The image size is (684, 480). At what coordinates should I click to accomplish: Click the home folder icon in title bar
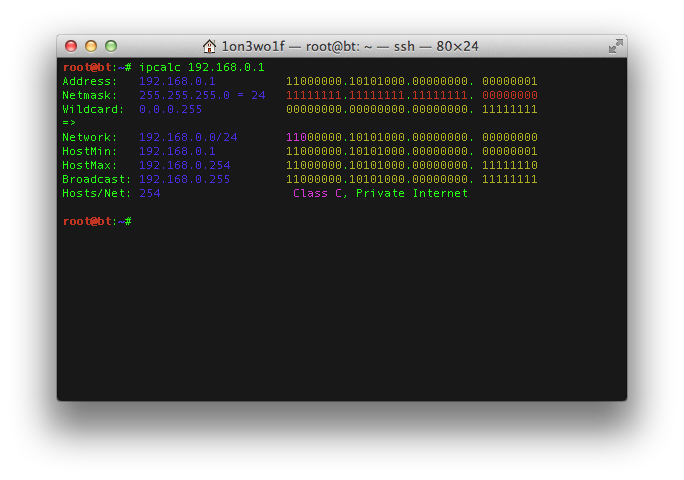click(x=209, y=46)
